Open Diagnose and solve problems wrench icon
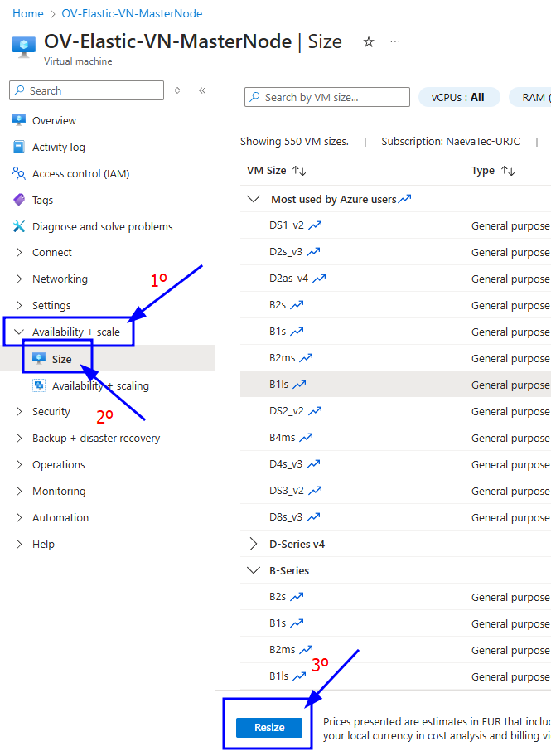Viewport: 551px width, 756px height. tap(19, 226)
